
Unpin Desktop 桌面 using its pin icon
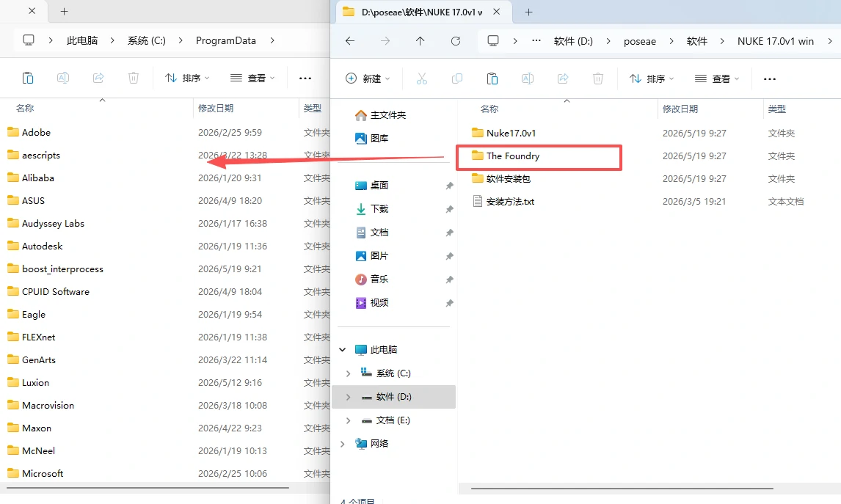449,186
